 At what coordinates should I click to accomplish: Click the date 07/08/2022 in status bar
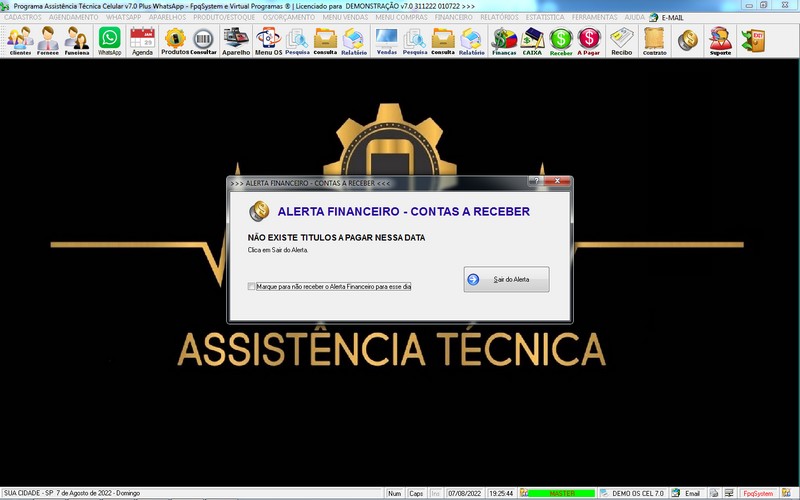click(x=464, y=493)
